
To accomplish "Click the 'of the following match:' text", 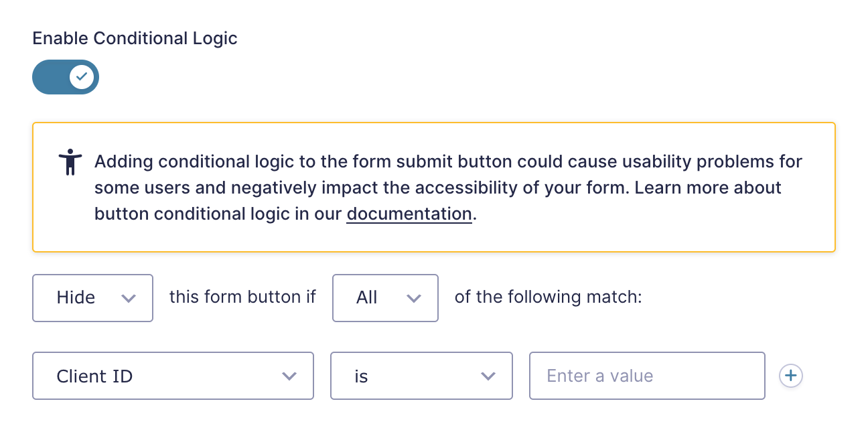I will [549, 297].
